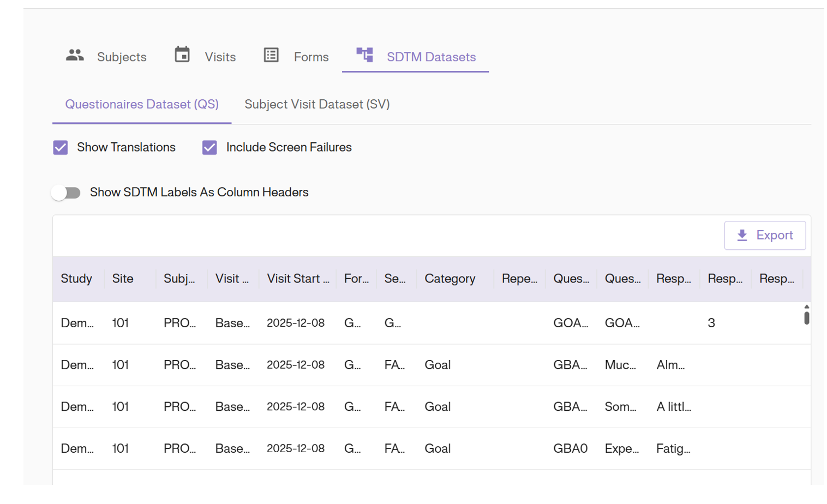Switch to the Visits tab
Viewport: 827px width, 504px height.
220,57
